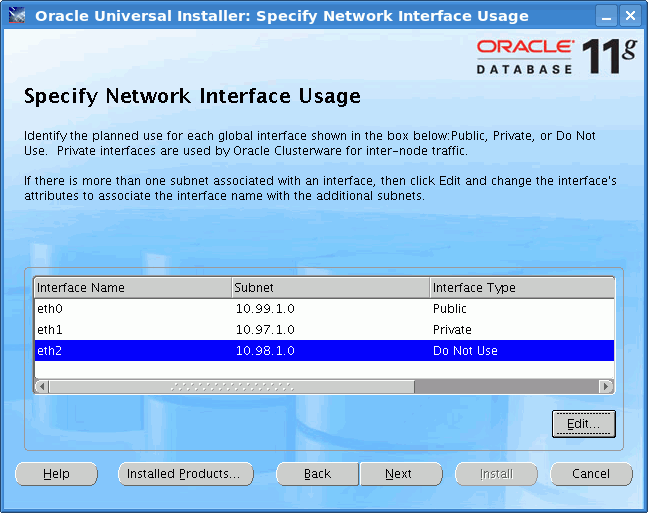Click the Subnet column header
This screenshot has width=648, height=513.
[331, 288]
